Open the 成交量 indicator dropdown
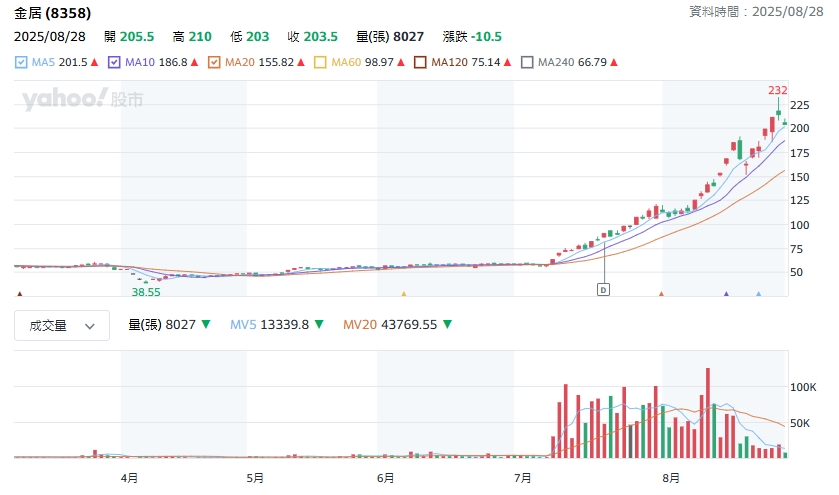 pos(62,325)
